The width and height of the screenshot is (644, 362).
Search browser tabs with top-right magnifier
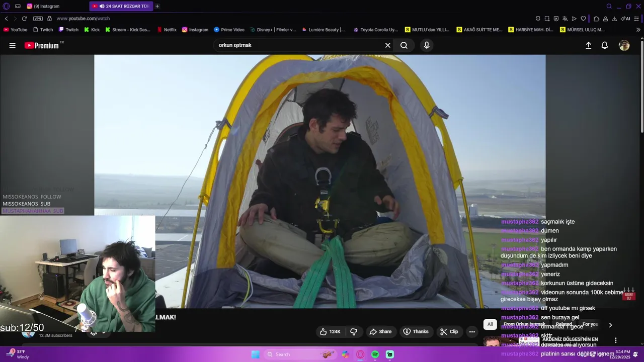(609, 6)
